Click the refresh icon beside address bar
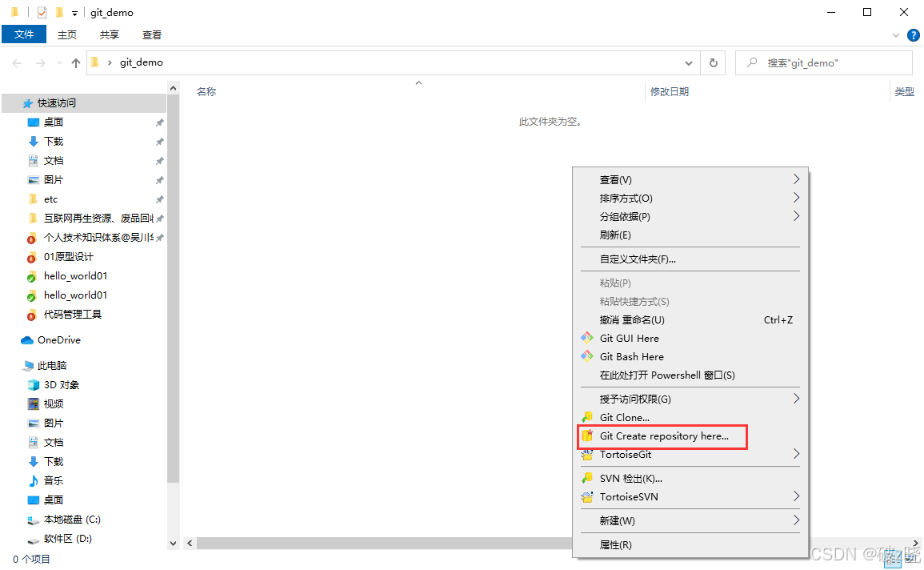The height and width of the screenshot is (570, 924). (713, 62)
